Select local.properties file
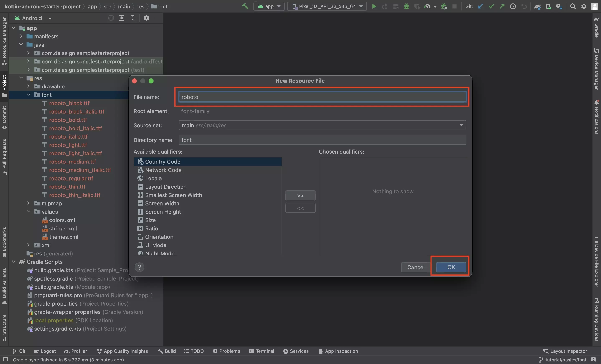Viewport: 601px width, 364px height. tap(54, 320)
